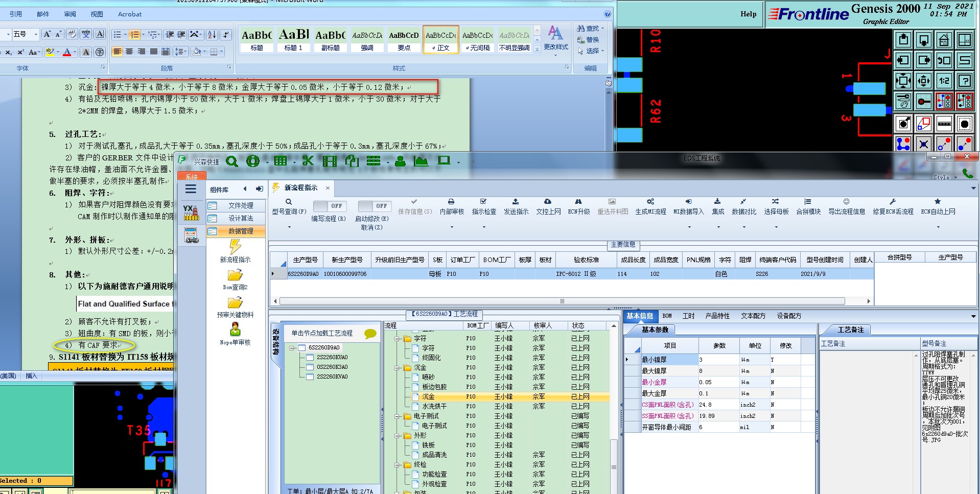The width and height of the screenshot is (980, 494).
Task: Click the magnifier icon in EDS top toolbar
Action: pyautogui.click(x=232, y=161)
